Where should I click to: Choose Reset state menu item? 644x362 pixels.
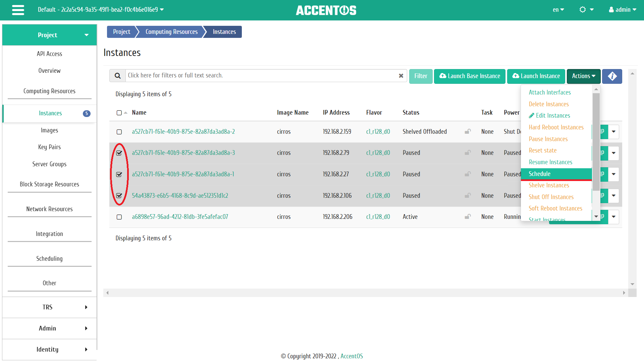542,150
